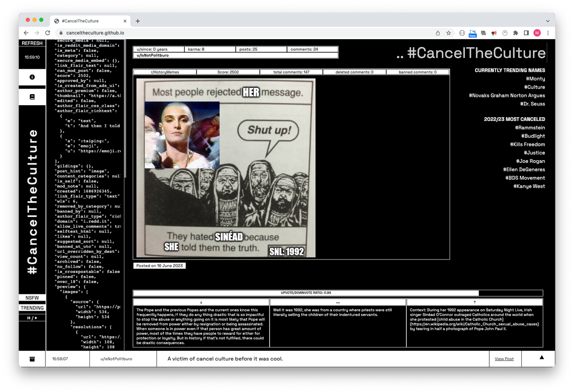
Task: Click the ghost extension icon
Action: [505, 33]
